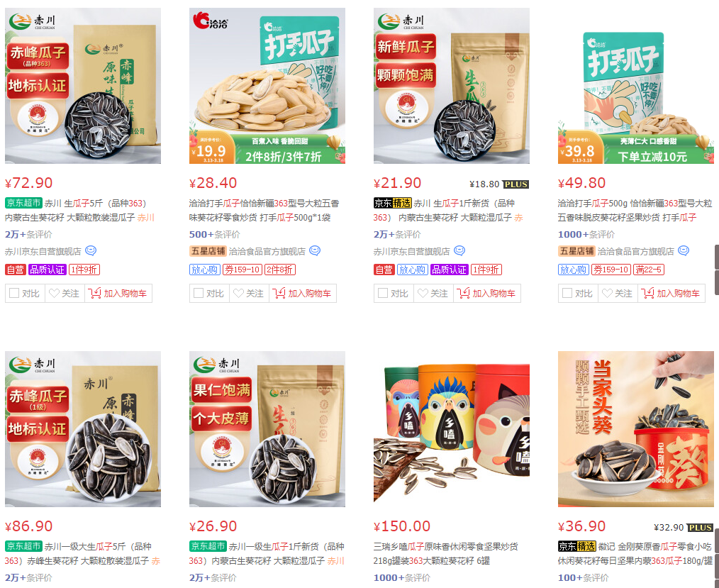Open title link of 洽洽打手瓜子 ¥28.40 listing
The height and width of the screenshot is (588, 719).
pyautogui.click(x=264, y=210)
